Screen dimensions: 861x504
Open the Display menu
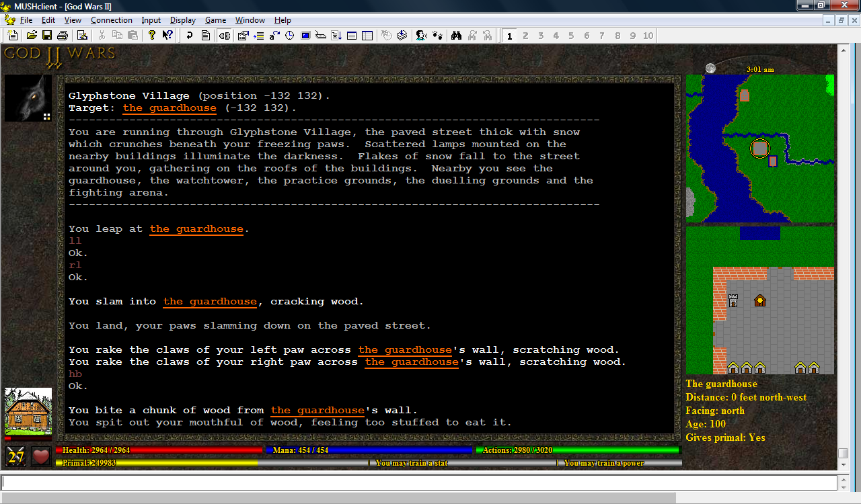[x=183, y=20]
